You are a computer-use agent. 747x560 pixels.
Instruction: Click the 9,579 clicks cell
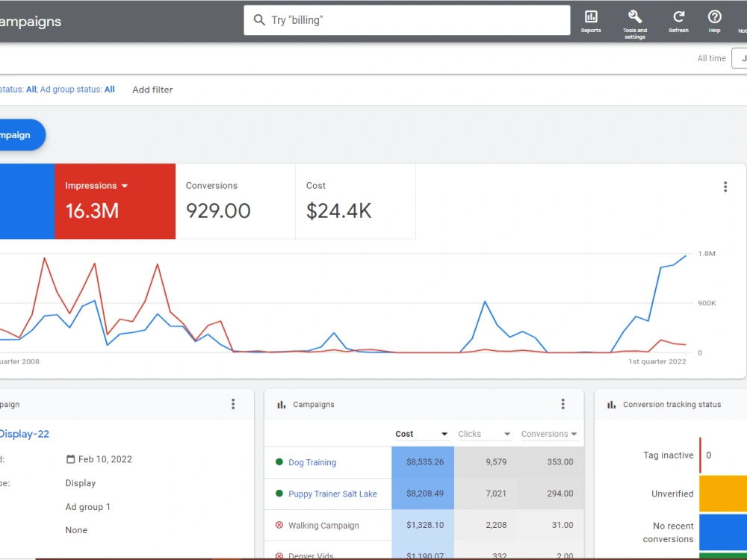pyautogui.click(x=486, y=462)
